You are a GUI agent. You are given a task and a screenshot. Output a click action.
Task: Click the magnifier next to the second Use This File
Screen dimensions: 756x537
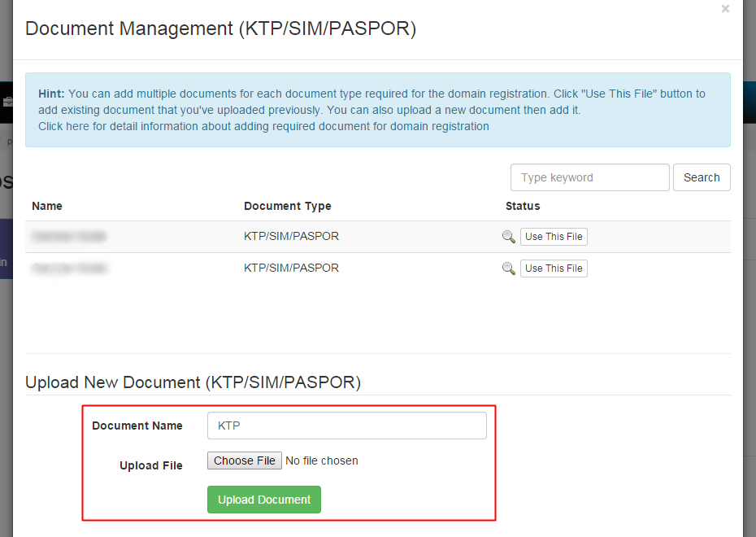(x=509, y=269)
